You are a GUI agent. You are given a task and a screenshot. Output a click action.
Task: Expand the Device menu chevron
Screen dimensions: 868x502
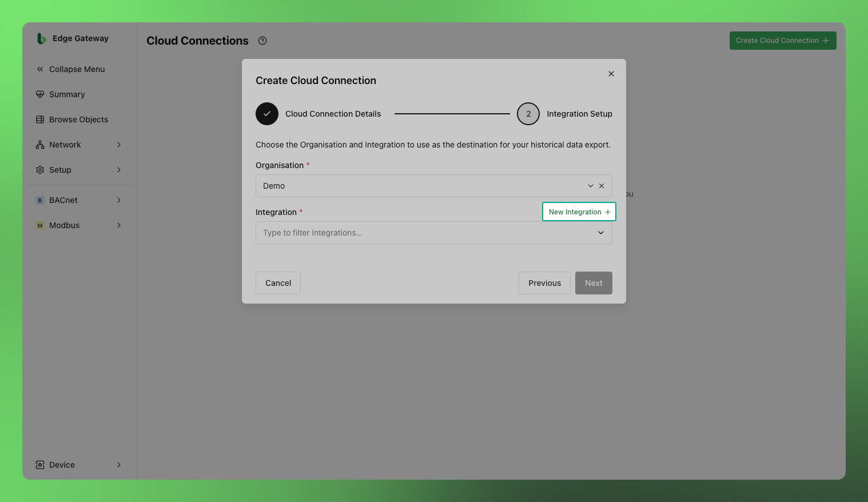[119, 465]
